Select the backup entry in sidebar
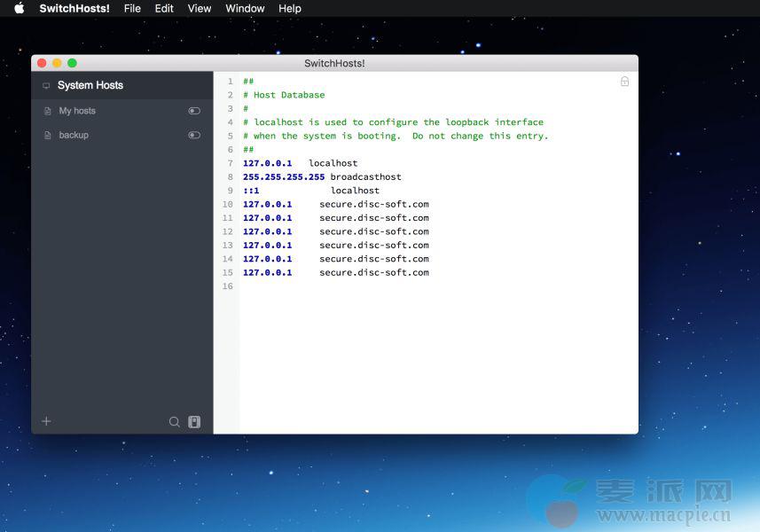The height and width of the screenshot is (532, 760). [x=74, y=135]
